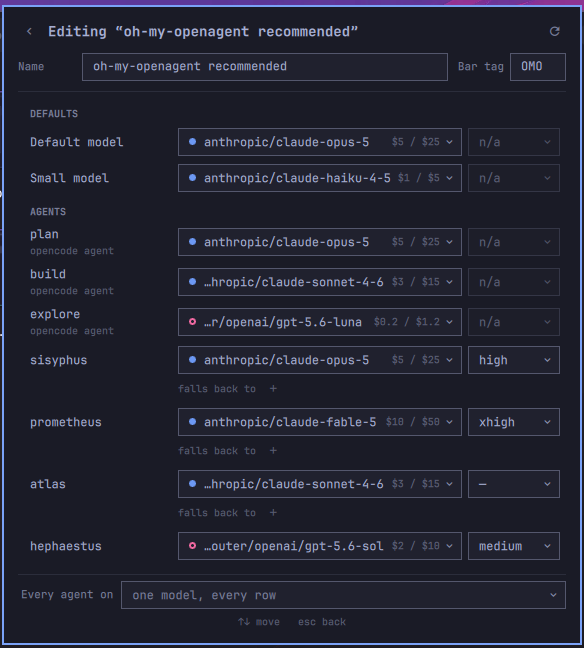Click the DEFAULTS section heading
584x648 pixels.
pos(54,114)
